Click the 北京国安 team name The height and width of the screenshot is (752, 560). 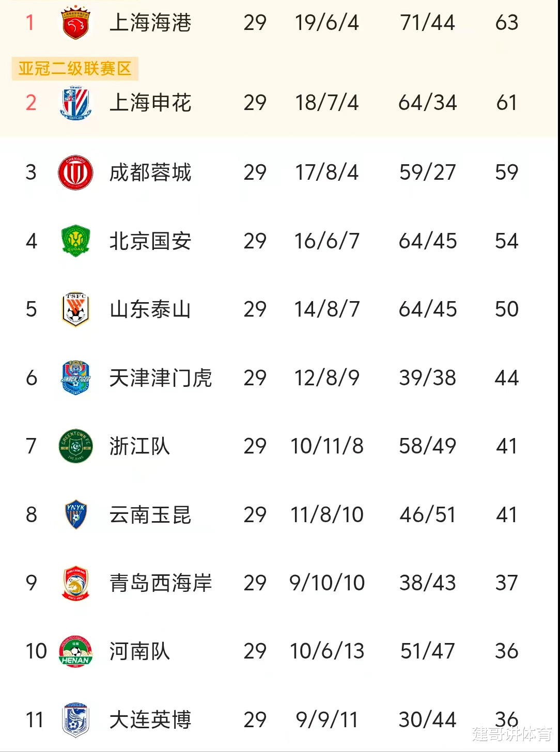click(150, 241)
